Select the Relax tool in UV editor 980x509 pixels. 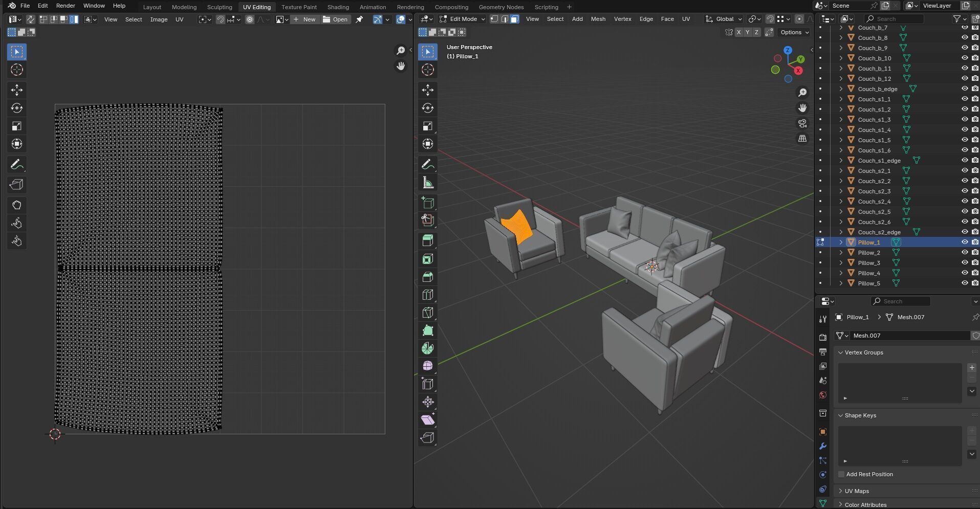[x=17, y=223]
